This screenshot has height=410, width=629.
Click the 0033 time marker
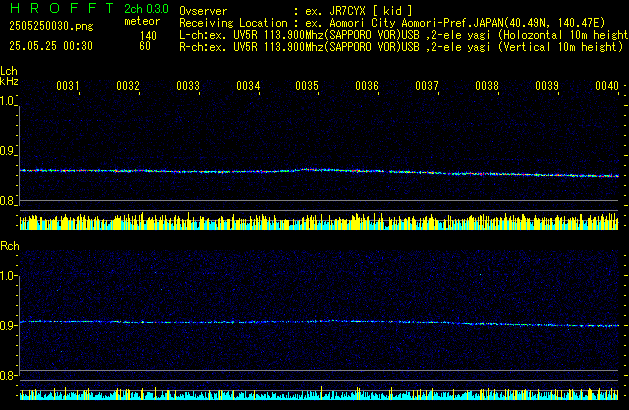coord(188,86)
